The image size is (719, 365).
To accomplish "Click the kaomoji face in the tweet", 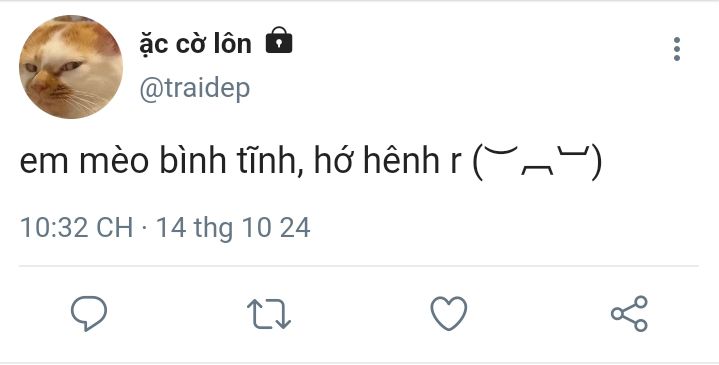I will coord(537,162).
